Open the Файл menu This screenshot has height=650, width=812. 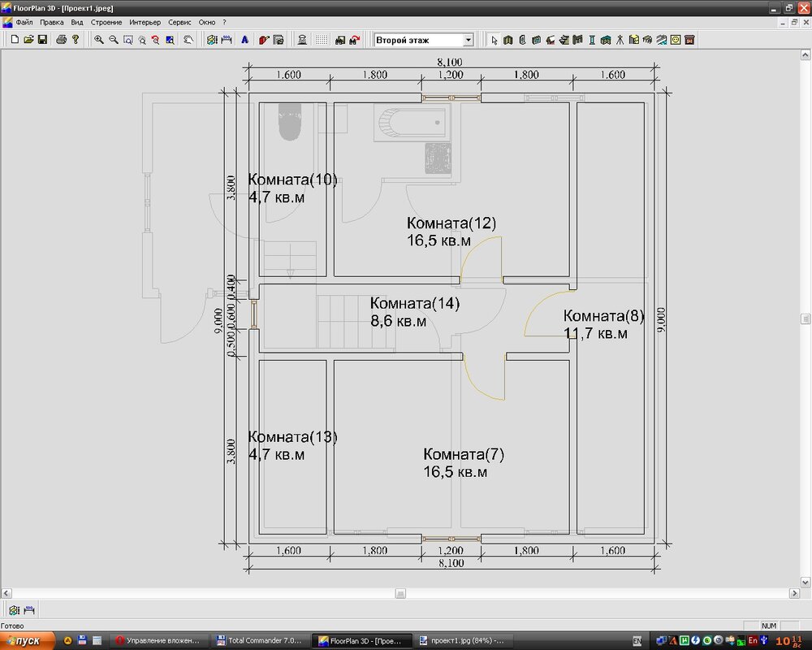click(24, 22)
